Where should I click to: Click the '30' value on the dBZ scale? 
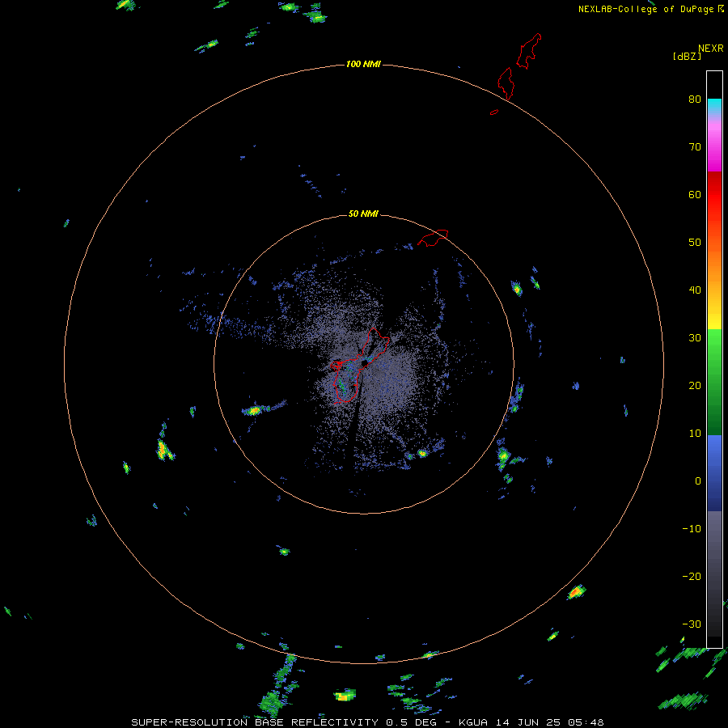[x=695, y=338]
